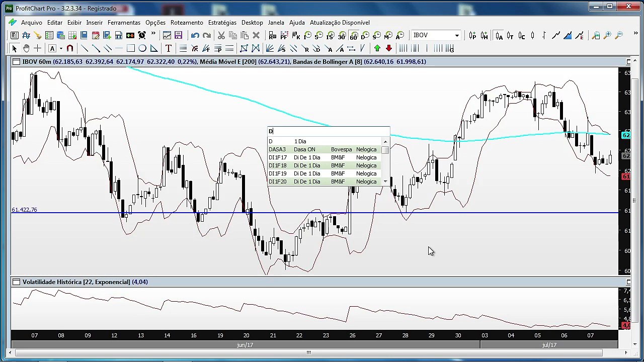644x362 pixels.
Task: Click the alarm clock alert icon
Action: pyautogui.click(x=142, y=35)
